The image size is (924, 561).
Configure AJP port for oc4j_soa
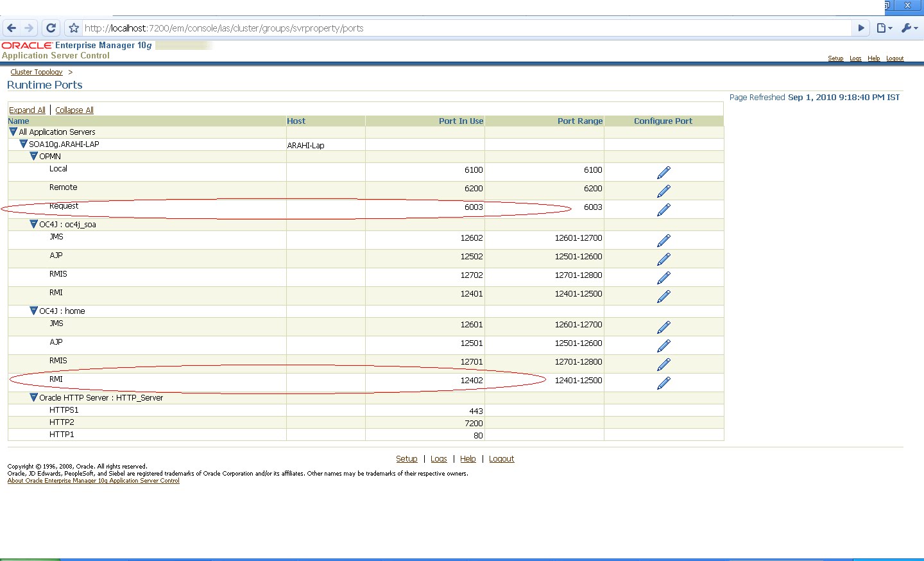(x=663, y=259)
